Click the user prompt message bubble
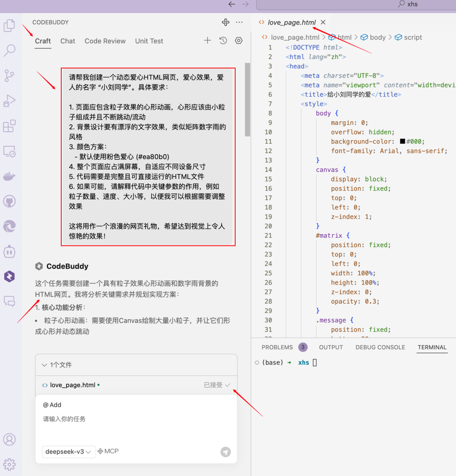The width and height of the screenshot is (456, 476). coord(148,157)
